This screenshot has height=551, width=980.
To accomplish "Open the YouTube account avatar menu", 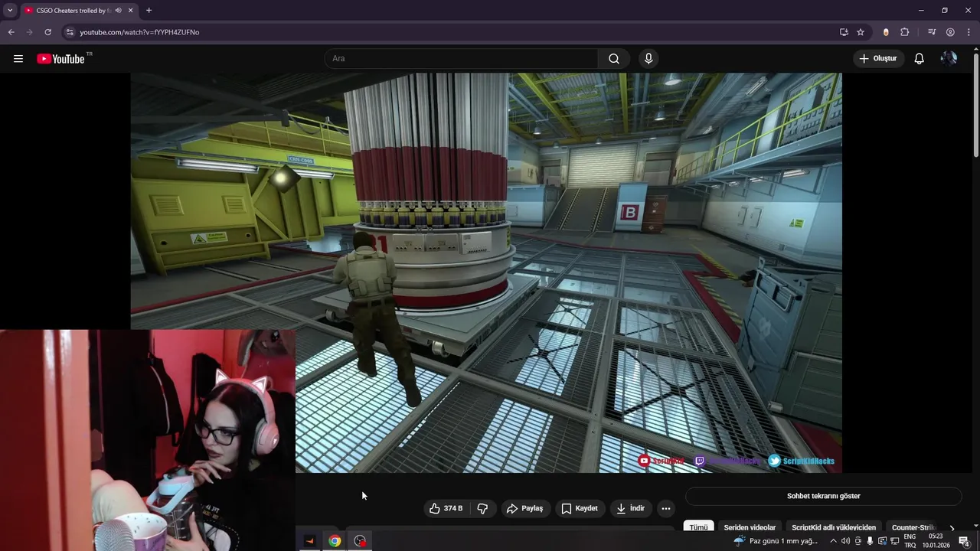I will coord(949,59).
